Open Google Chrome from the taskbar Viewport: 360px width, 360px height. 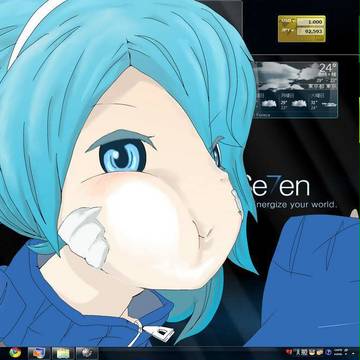(15, 352)
